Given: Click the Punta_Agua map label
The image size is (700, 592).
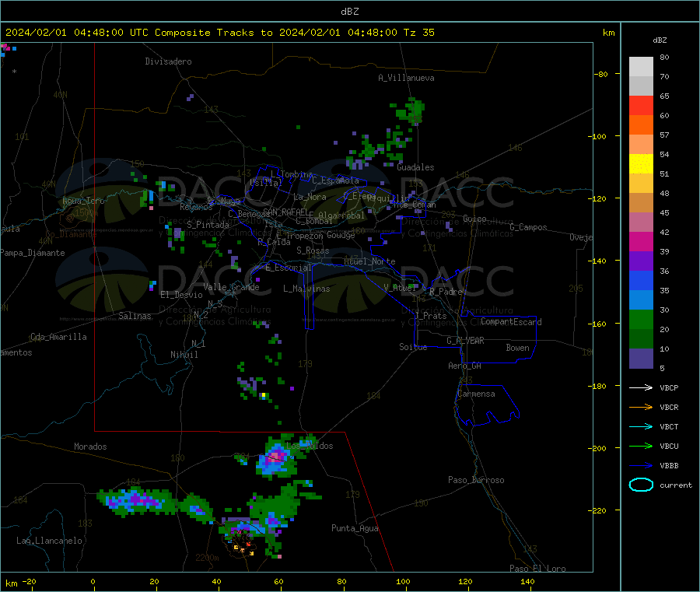Looking at the screenshot, I should coord(355,528).
